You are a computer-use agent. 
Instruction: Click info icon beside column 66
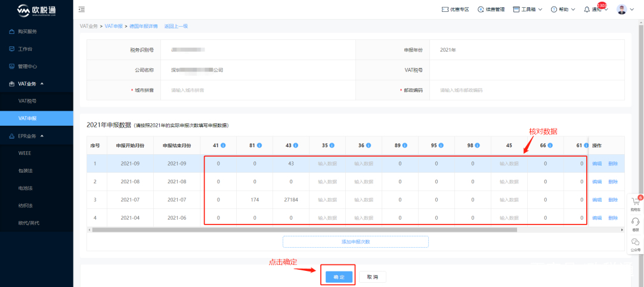point(550,145)
